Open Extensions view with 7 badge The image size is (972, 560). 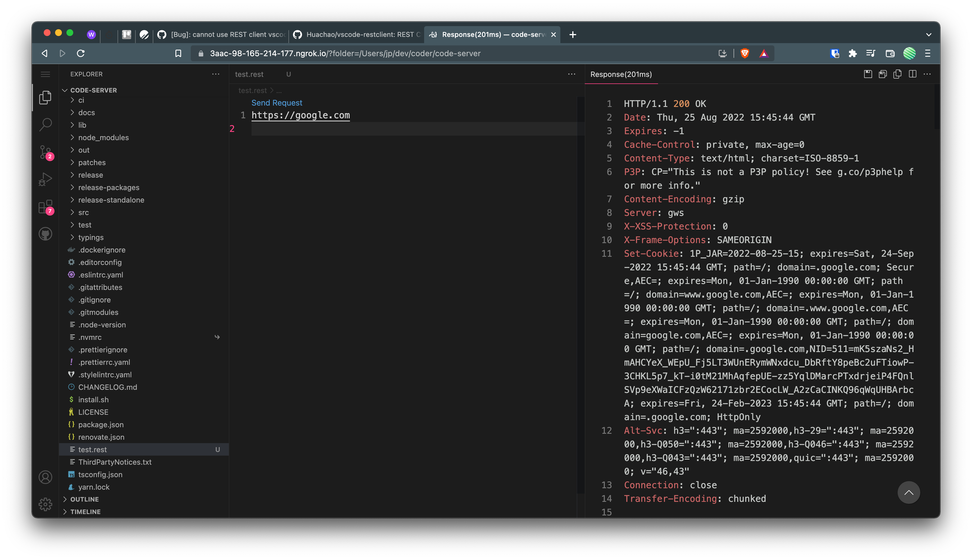[x=45, y=207]
